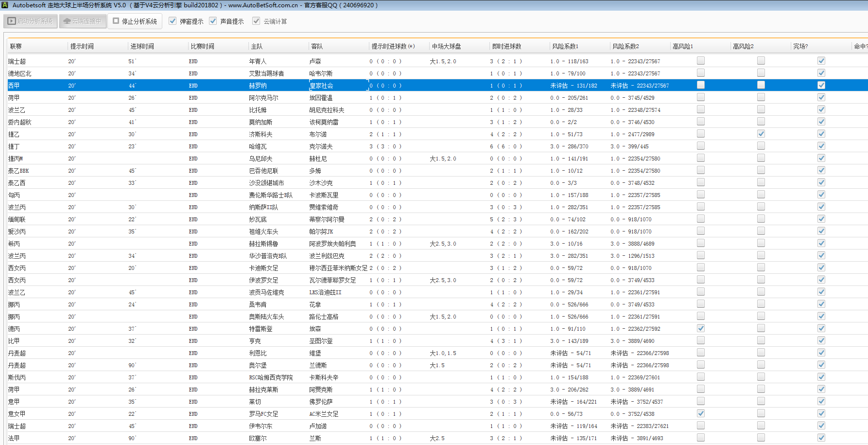Click the Autobetsoft app icon in title bar

pos(5,5)
